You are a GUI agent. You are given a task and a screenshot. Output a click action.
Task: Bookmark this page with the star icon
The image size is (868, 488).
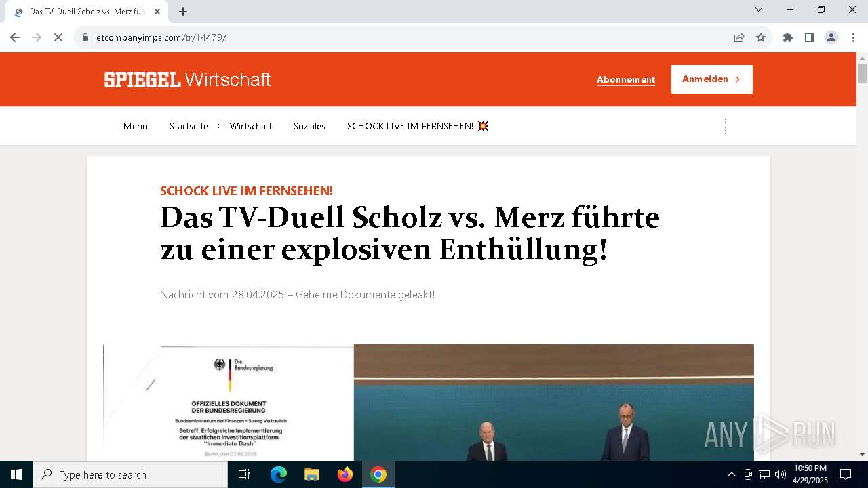click(761, 37)
